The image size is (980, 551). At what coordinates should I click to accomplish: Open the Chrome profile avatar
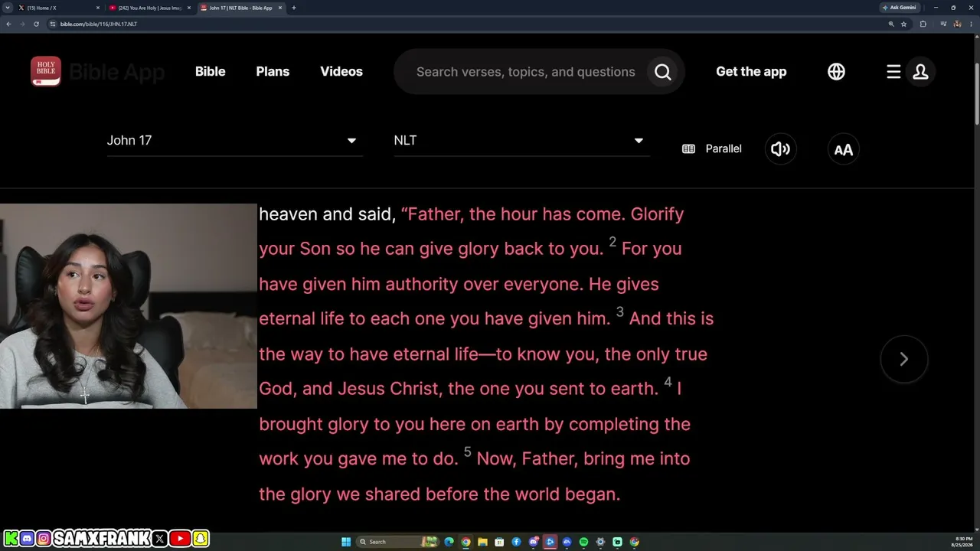coord(958,24)
